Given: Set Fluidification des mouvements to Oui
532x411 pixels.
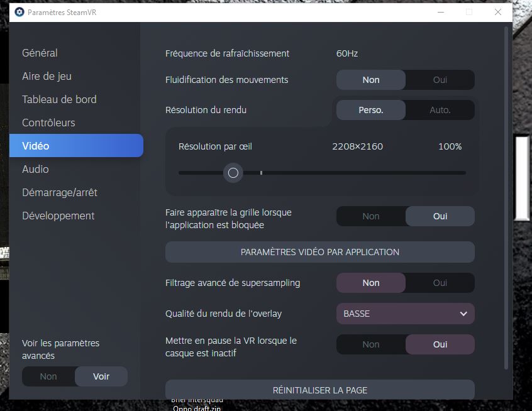Looking at the screenshot, I should [x=440, y=80].
